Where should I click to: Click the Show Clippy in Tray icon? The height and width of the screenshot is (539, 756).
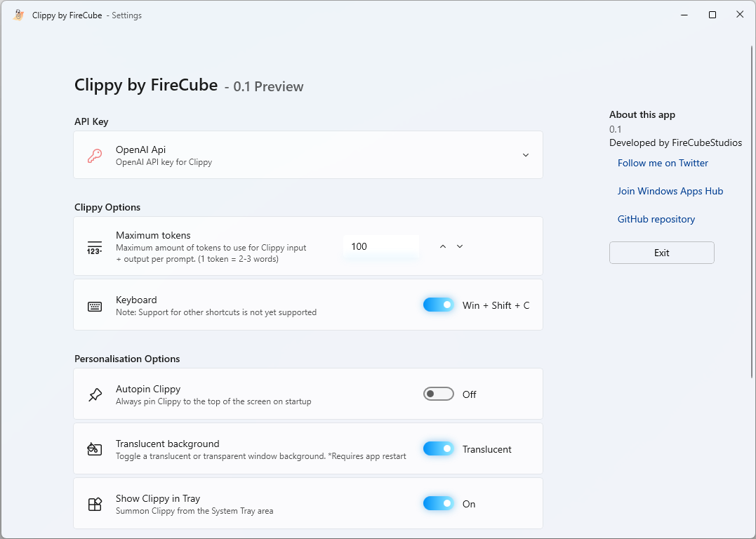point(95,503)
